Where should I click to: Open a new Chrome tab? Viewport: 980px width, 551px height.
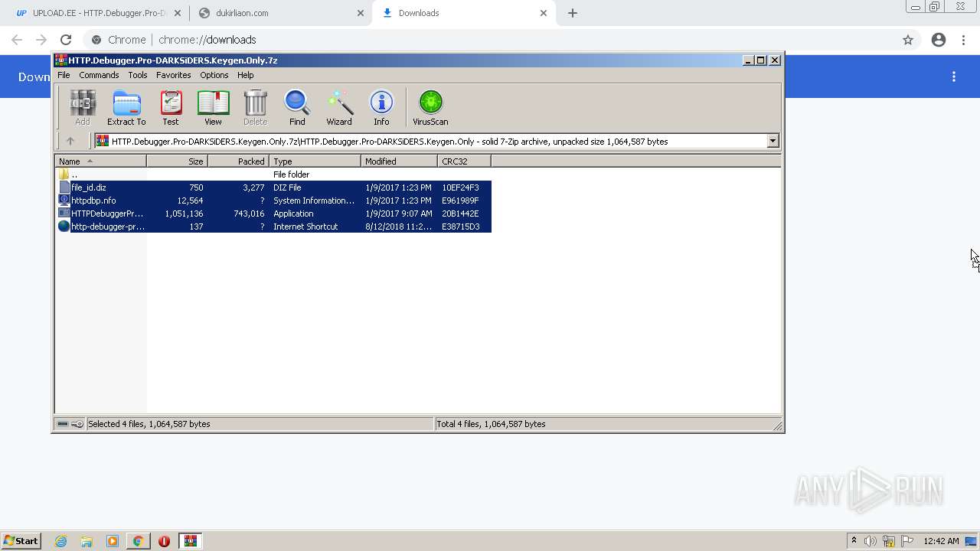(573, 13)
